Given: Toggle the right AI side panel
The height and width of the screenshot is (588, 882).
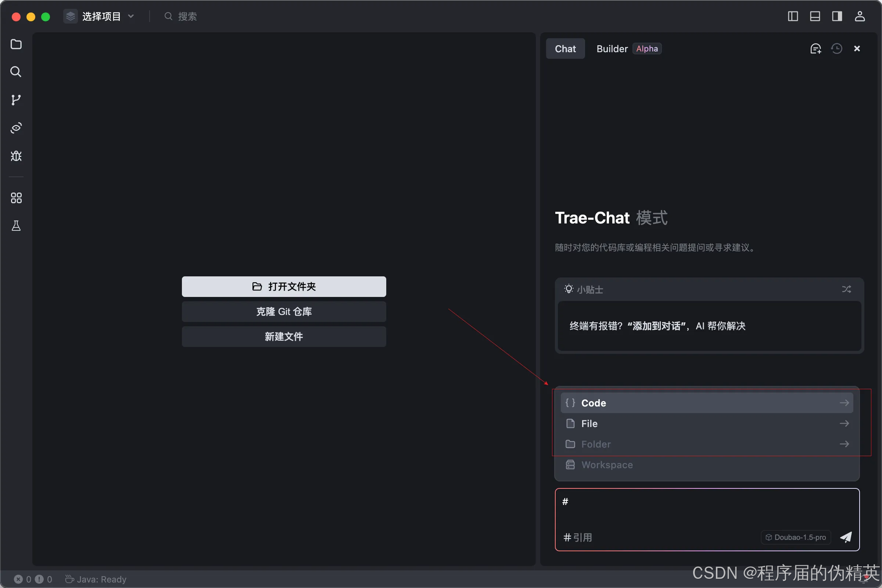Looking at the screenshot, I should click(x=837, y=16).
